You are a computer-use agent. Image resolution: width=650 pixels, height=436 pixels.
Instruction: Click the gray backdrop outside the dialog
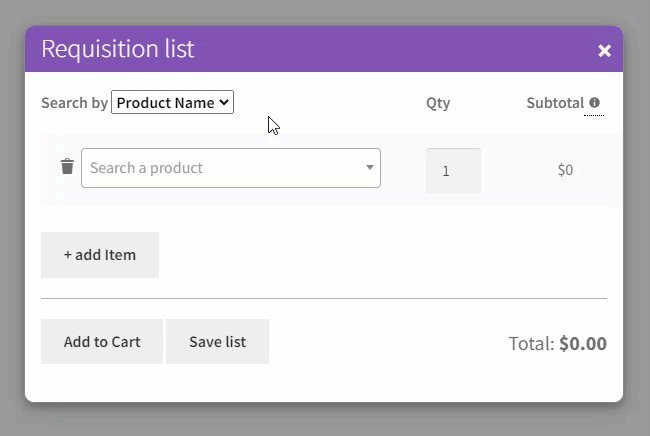tap(324, 421)
